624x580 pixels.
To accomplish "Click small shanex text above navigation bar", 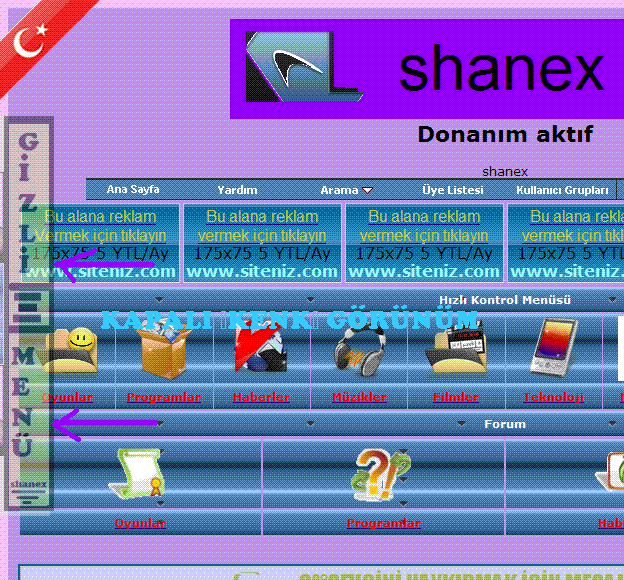I will pyautogui.click(x=505, y=172).
